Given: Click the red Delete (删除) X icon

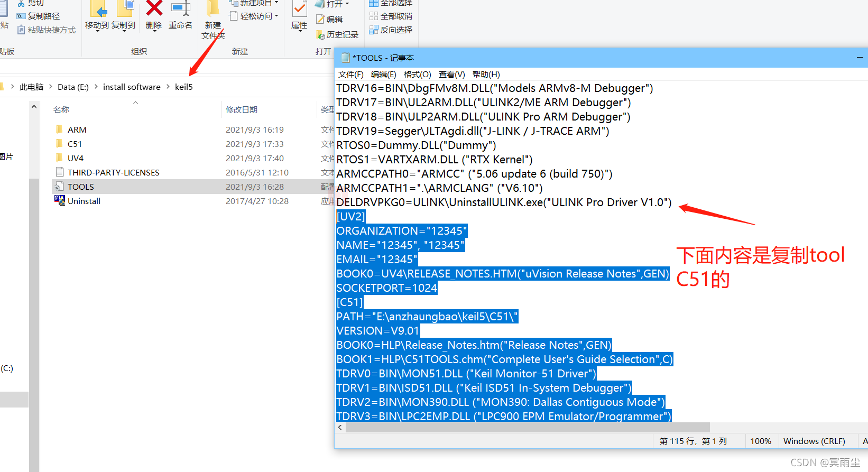Looking at the screenshot, I should (154, 8).
